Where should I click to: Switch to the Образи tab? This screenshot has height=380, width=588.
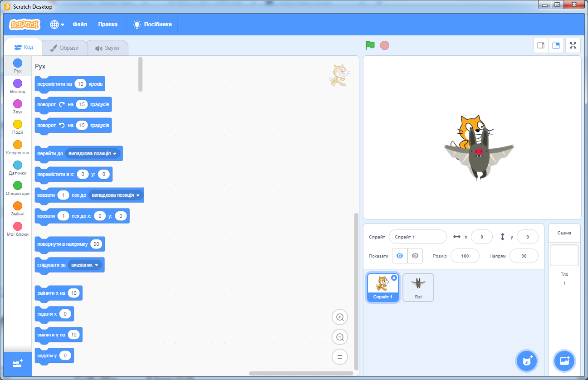pyautogui.click(x=64, y=48)
